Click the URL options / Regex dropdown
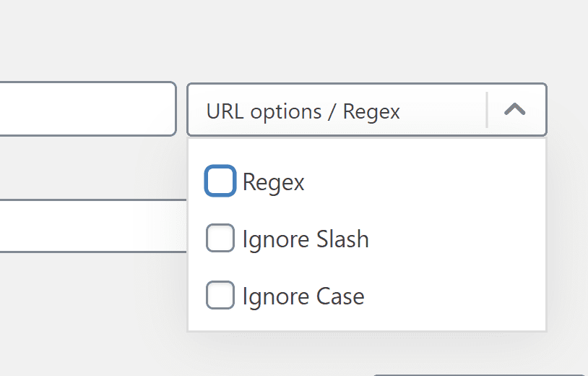The width and height of the screenshot is (588, 376). tap(367, 110)
